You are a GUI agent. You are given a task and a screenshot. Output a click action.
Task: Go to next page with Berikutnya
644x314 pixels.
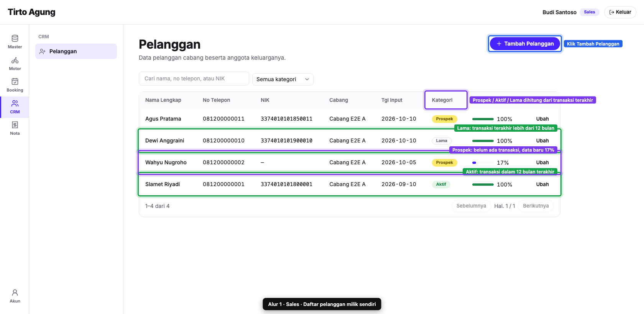pos(536,206)
